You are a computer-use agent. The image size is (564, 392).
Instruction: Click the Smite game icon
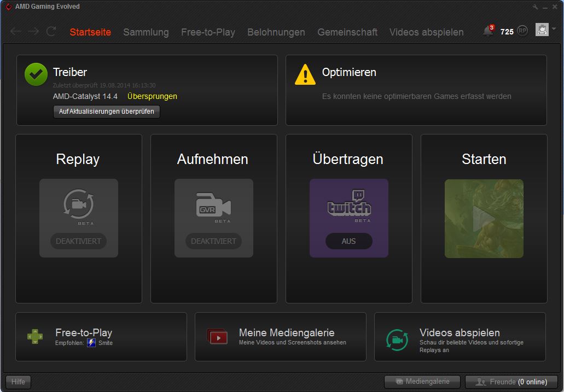tap(91, 343)
